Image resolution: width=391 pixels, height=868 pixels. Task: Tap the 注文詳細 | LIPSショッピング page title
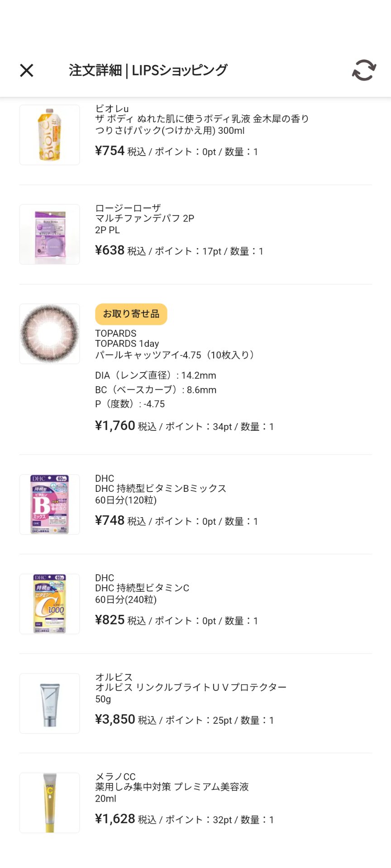[148, 71]
